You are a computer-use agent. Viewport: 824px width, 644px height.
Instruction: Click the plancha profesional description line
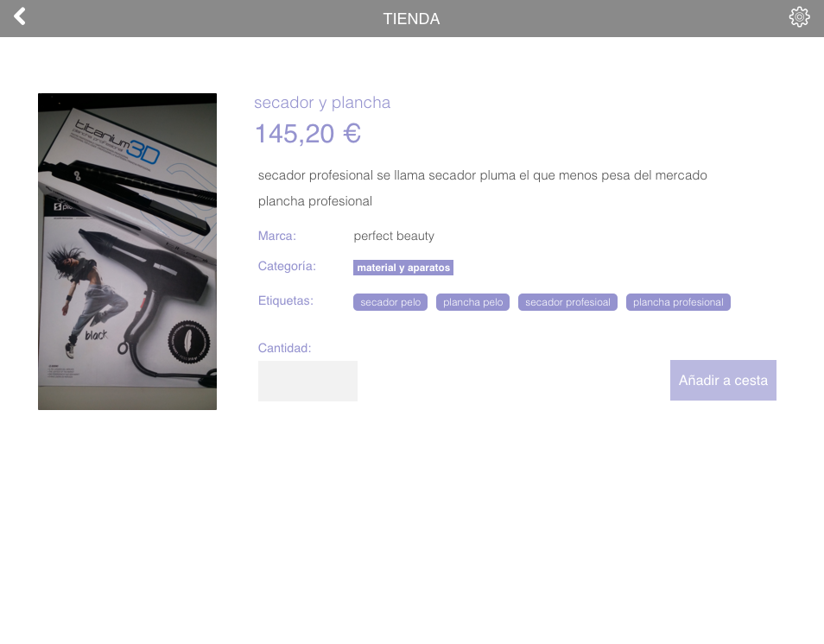(314, 201)
